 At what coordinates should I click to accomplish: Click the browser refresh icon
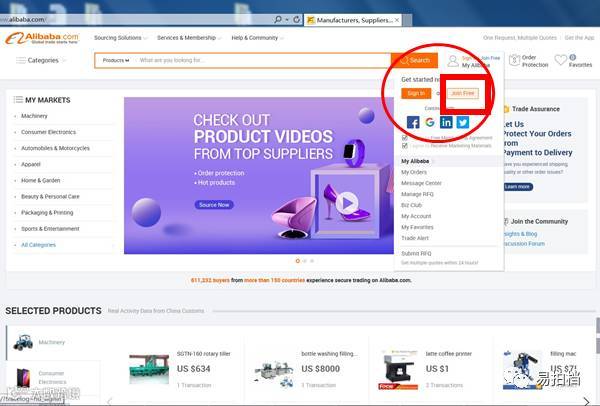[x=297, y=19]
